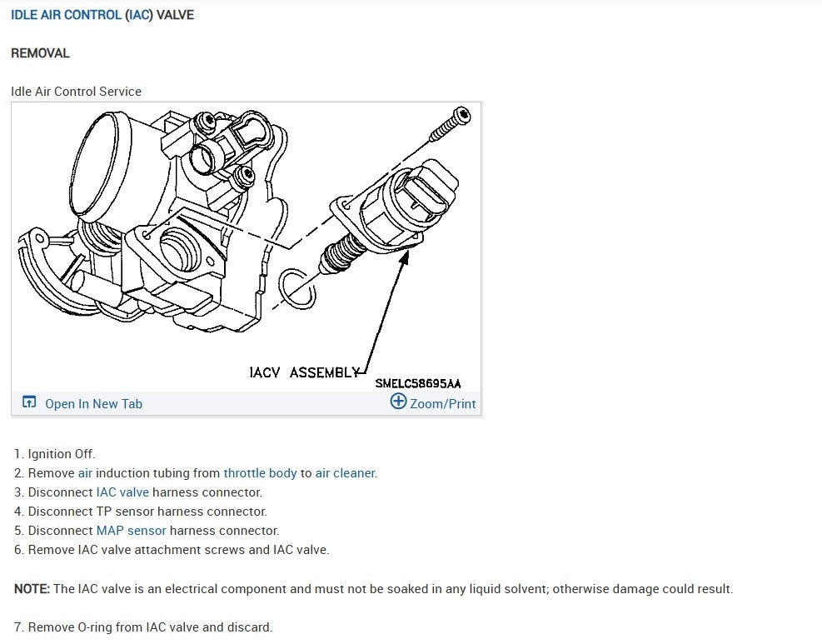Follow the 'IAC valve' link in step 3
The image size is (822, 644).
coord(122,492)
